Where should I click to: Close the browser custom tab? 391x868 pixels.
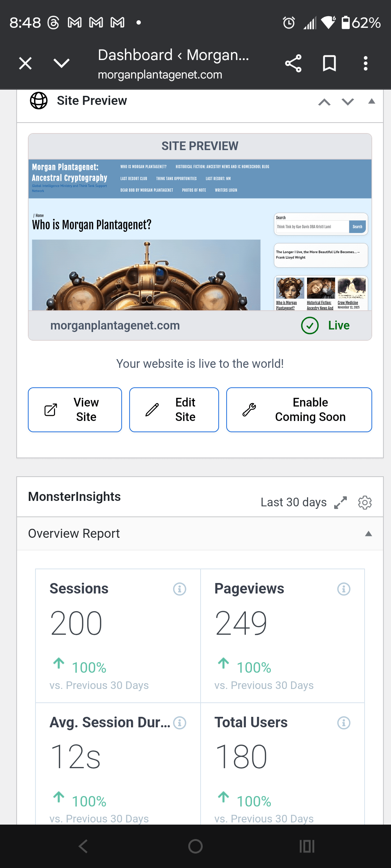coord(25,64)
